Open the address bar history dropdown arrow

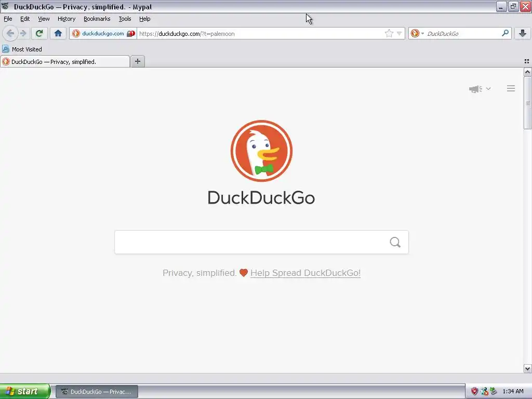coord(400,34)
